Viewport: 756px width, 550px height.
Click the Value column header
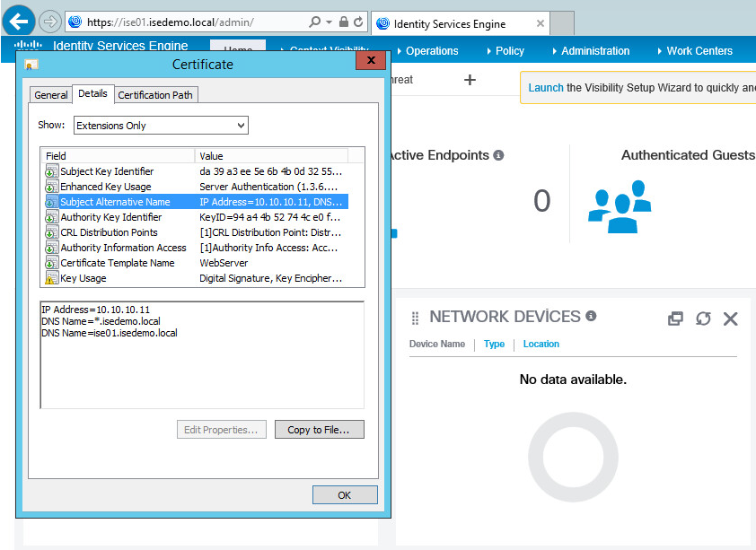click(x=272, y=156)
